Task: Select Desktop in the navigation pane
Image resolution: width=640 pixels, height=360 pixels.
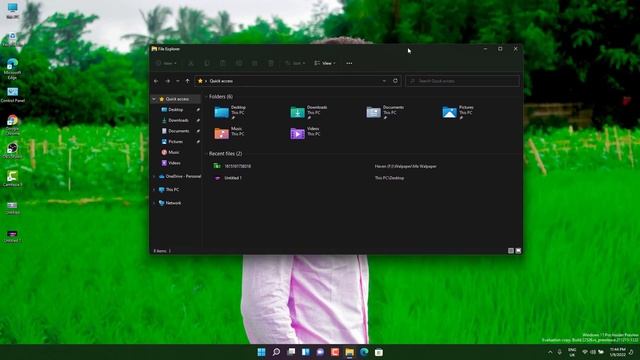Action: pyautogui.click(x=176, y=109)
